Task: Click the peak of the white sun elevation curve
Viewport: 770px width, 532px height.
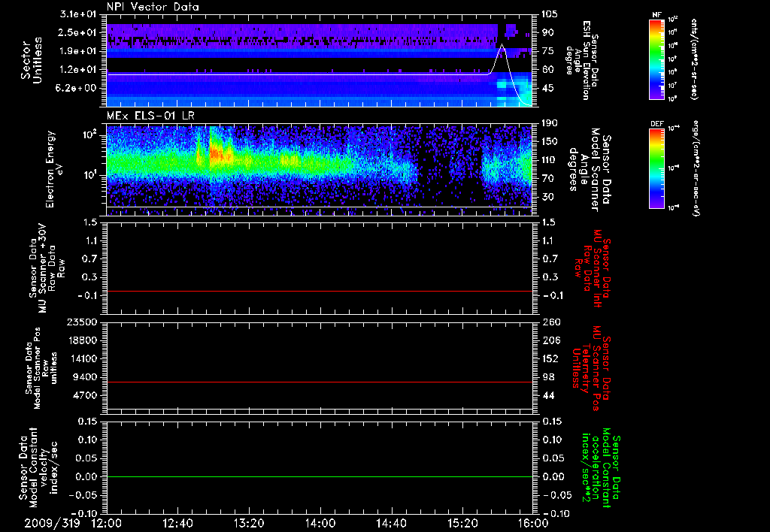Action: 502,45
